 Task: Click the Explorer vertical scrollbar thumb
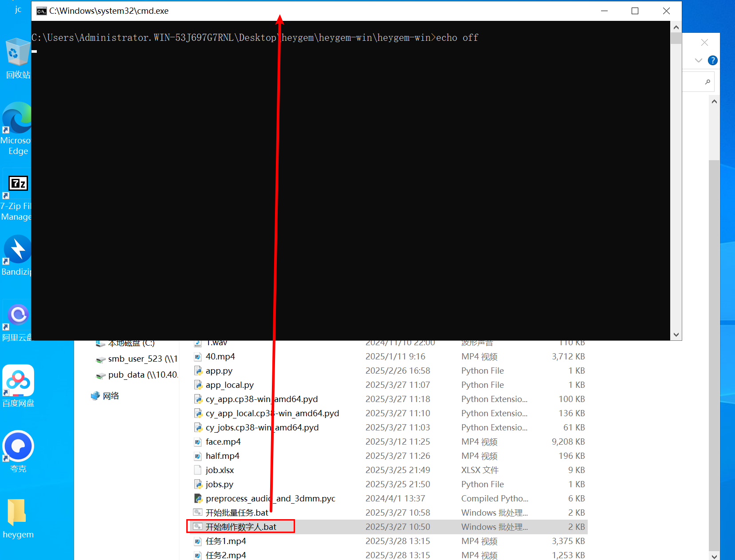click(714, 355)
